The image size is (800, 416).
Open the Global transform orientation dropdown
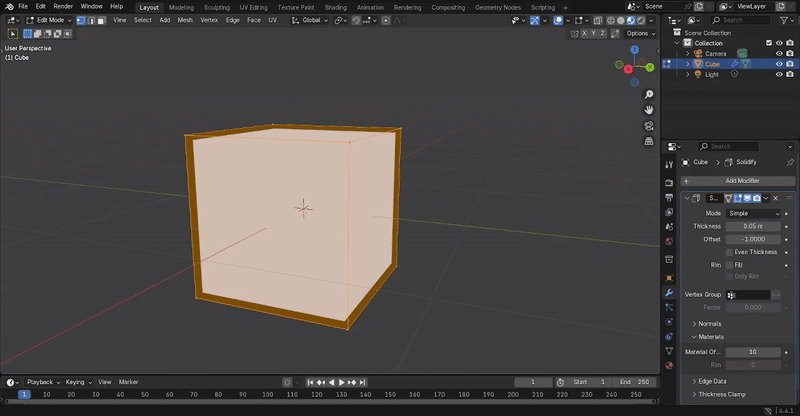tap(310, 20)
